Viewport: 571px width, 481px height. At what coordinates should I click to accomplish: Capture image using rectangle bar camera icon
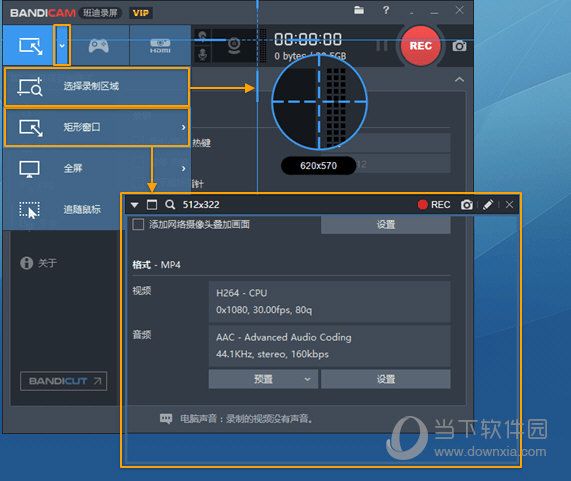click(x=466, y=205)
